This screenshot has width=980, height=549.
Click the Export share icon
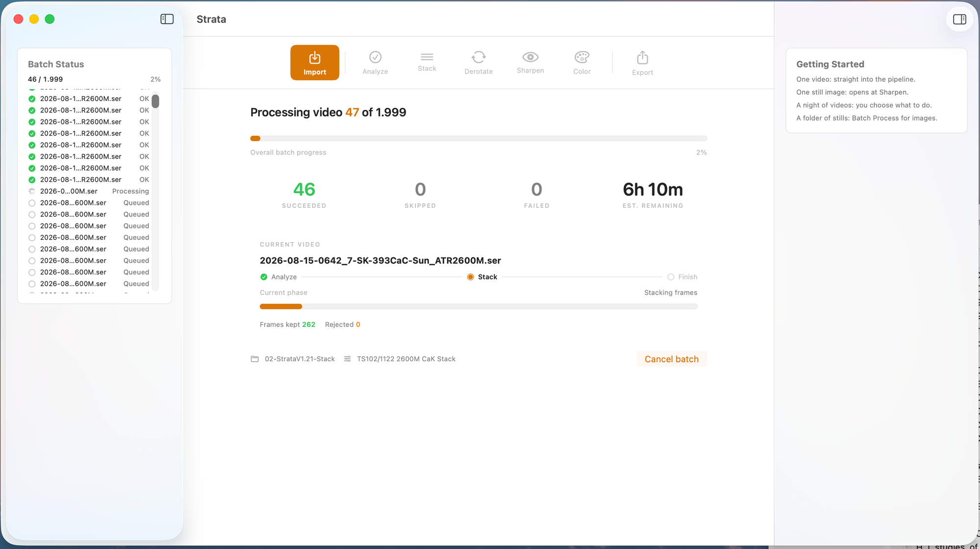tap(642, 63)
